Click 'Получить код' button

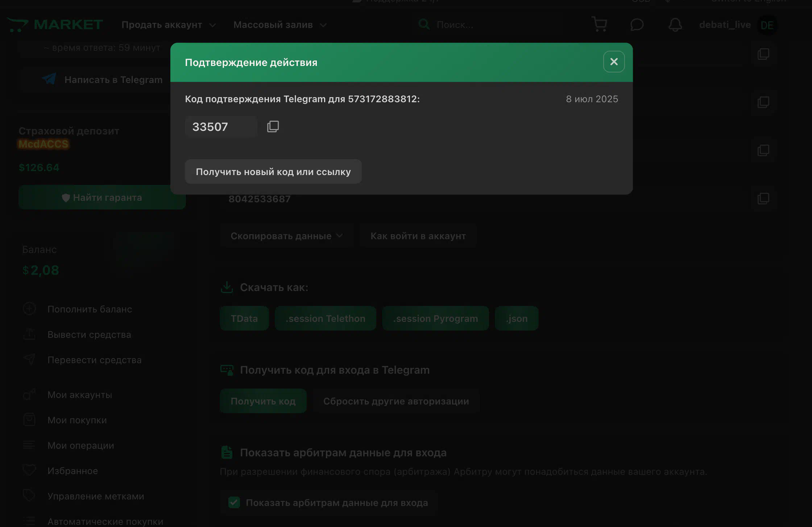click(x=263, y=401)
